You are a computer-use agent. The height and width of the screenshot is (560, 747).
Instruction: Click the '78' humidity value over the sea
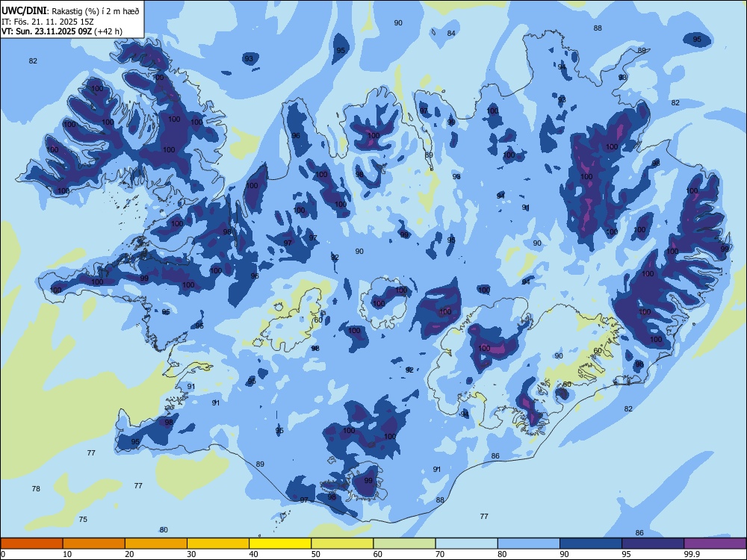click(36, 488)
